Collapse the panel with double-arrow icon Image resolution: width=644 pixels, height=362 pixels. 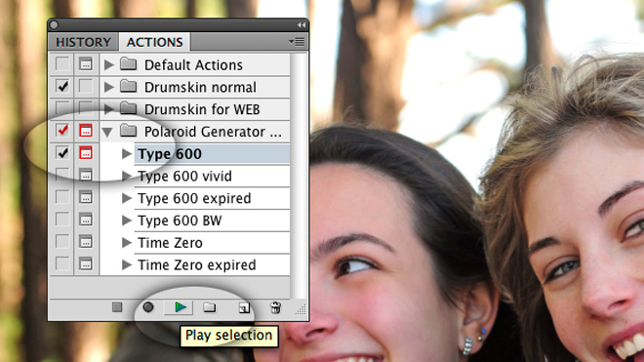click(x=302, y=25)
